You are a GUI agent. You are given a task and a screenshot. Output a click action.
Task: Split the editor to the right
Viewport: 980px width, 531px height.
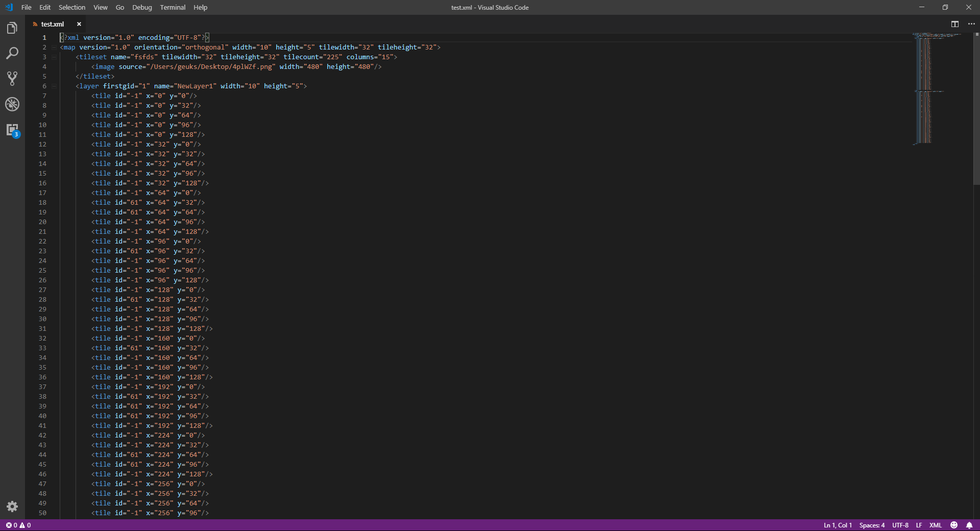pyautogui.click(x=954, y=24)
